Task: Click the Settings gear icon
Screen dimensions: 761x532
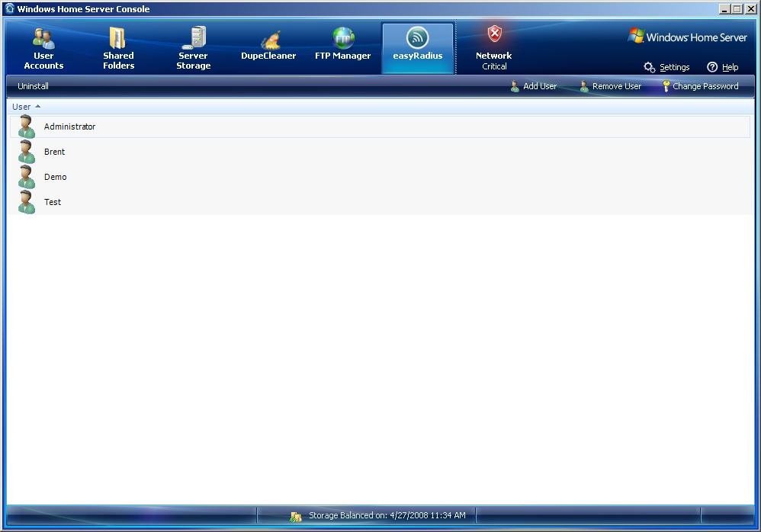Action: pos(650,67)
